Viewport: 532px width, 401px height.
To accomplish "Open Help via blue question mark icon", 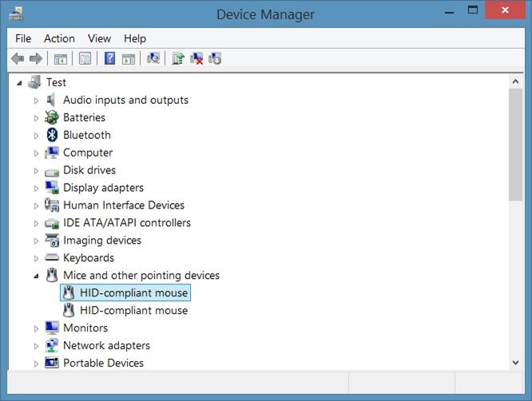I will click(x=109, y=58).
